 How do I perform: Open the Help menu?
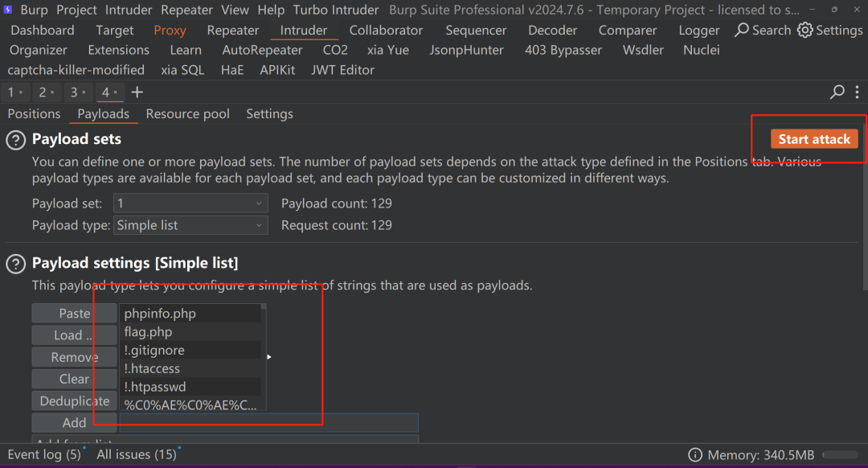(272, 10)
